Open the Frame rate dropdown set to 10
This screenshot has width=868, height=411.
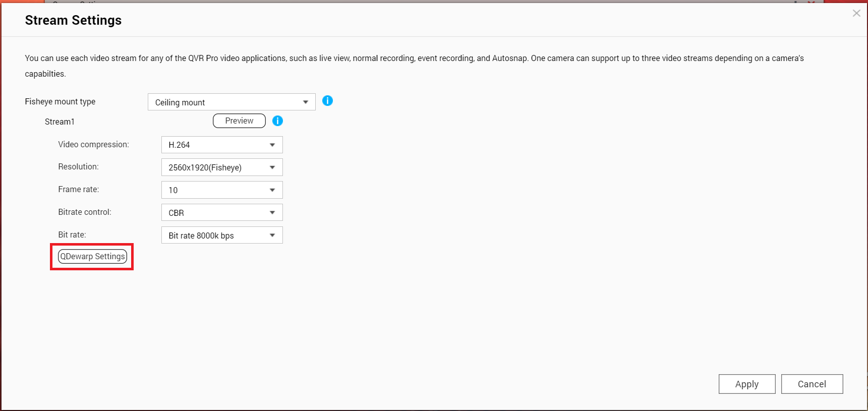tap(221, 190)
